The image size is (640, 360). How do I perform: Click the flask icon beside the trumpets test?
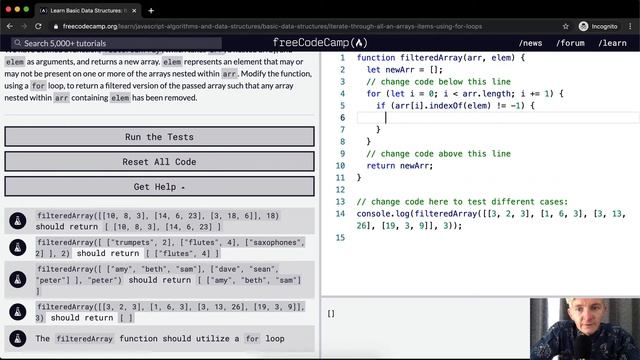tap(18, 248)
